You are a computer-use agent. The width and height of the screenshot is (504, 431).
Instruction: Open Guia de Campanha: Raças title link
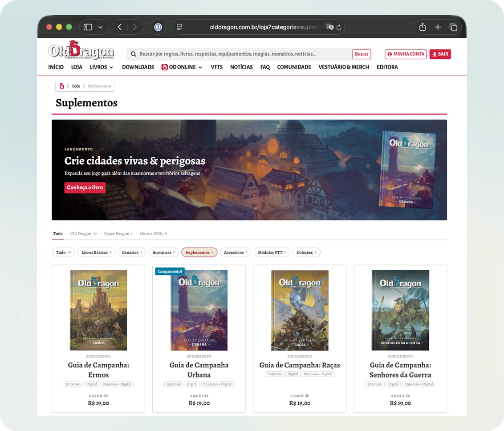pyautogui.click(x=300, y=365)
